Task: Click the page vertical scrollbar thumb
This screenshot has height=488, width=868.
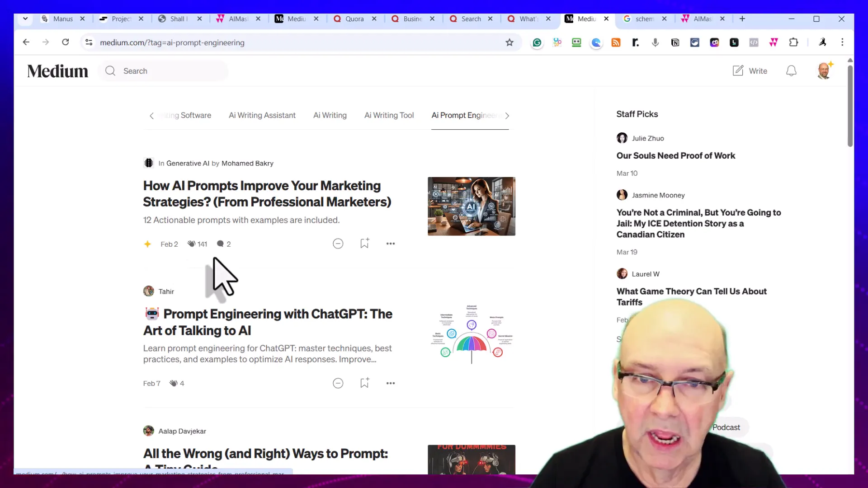Action: tap(850, 106)
